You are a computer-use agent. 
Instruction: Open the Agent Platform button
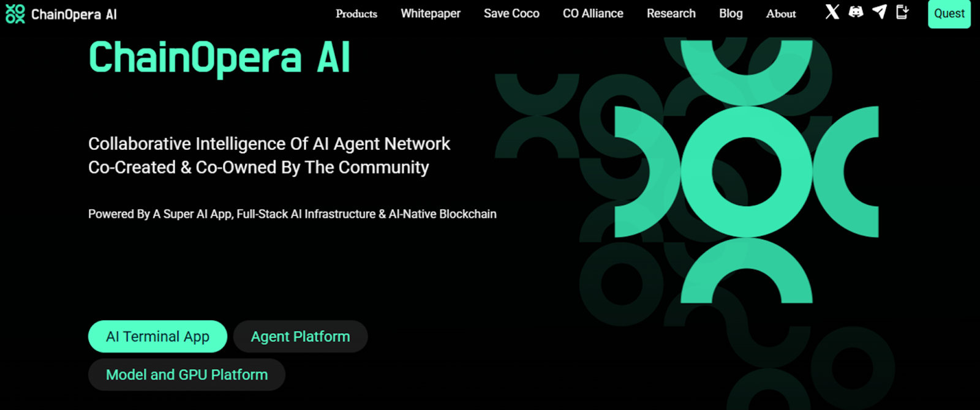click(300, 337)
